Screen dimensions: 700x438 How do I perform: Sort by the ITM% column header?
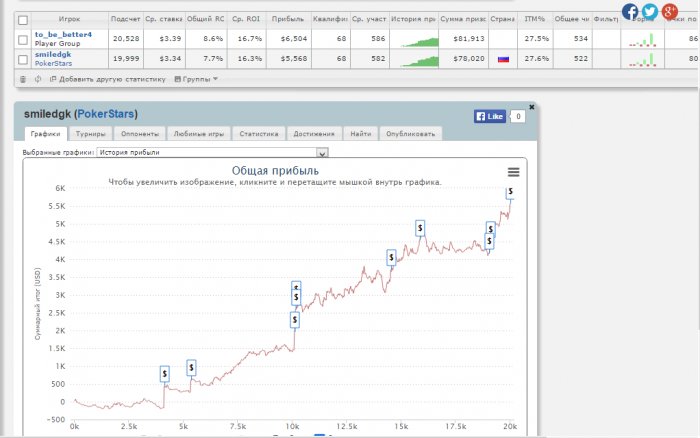(534, 19)
